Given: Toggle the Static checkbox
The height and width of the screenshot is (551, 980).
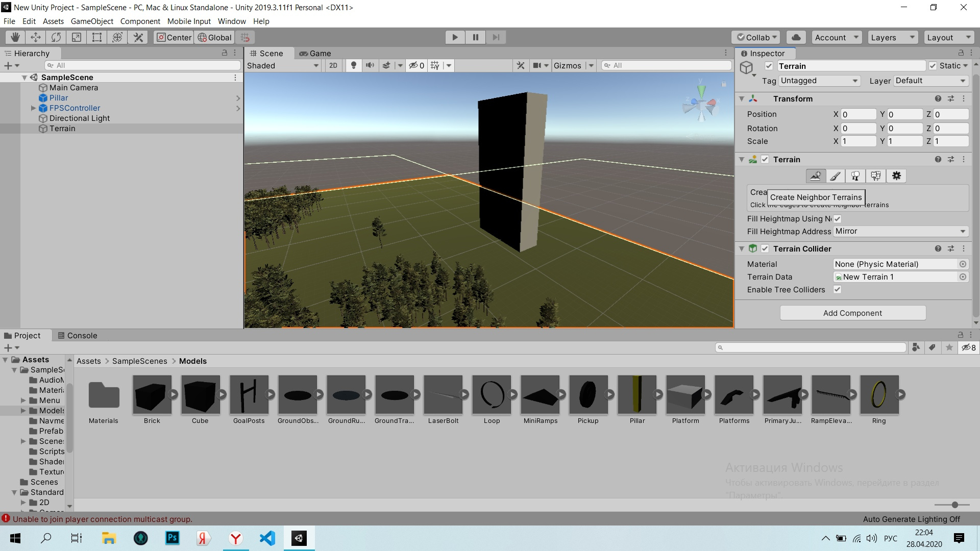Looking at the screenshot, I should [933, 66].
